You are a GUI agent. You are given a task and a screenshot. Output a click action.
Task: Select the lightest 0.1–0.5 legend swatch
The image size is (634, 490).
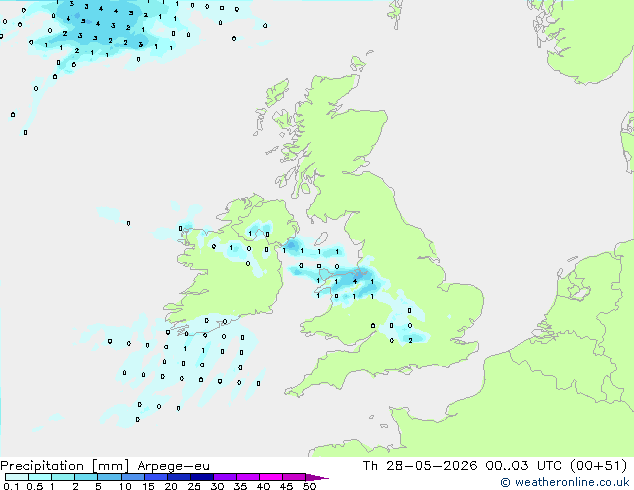[x=17, y=477]
